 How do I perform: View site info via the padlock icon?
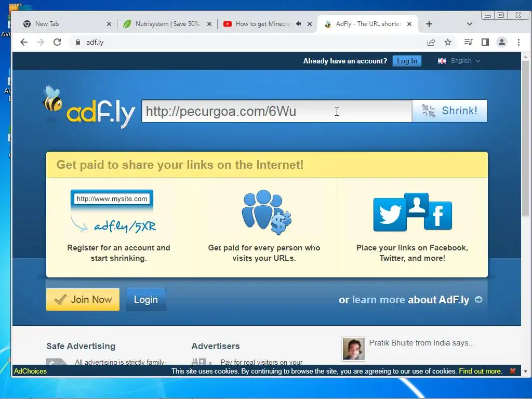point(78,42)
